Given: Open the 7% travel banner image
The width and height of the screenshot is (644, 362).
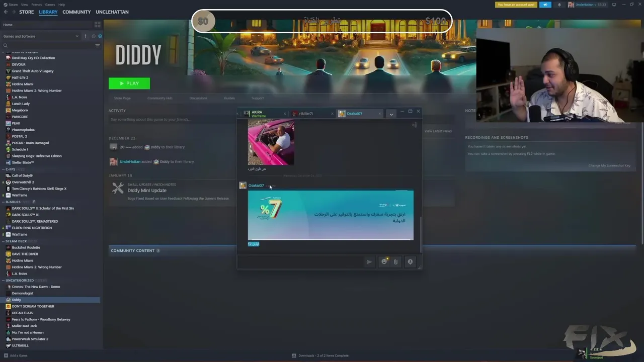Looking at the screenshot, I should (331, 215).
